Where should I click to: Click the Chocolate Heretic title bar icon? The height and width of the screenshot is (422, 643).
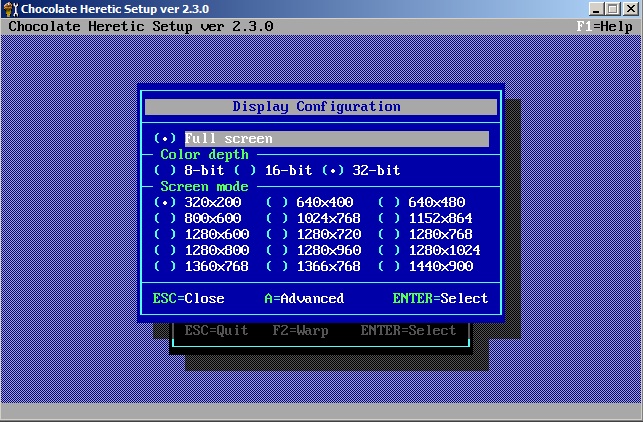coord(11,9)
